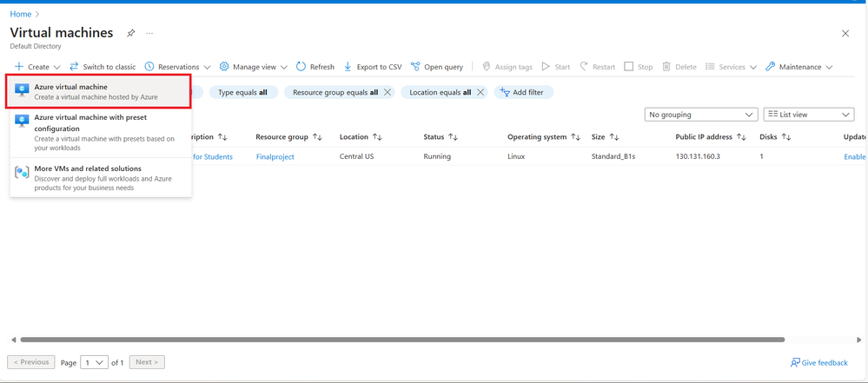Image resolution: width=868 pixels, height=383 pixels.
Task: Pin the Virtual machines page
Action: (130, 33)
